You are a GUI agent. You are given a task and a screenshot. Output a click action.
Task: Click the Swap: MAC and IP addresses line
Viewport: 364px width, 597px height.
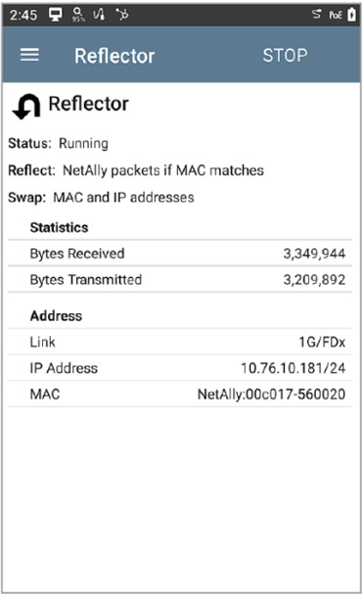102,198
